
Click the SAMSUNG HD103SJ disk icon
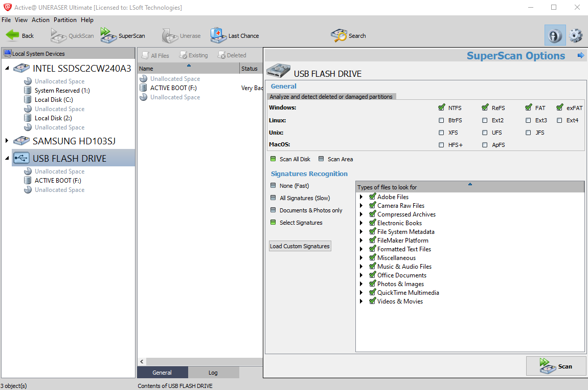(21, 141)
